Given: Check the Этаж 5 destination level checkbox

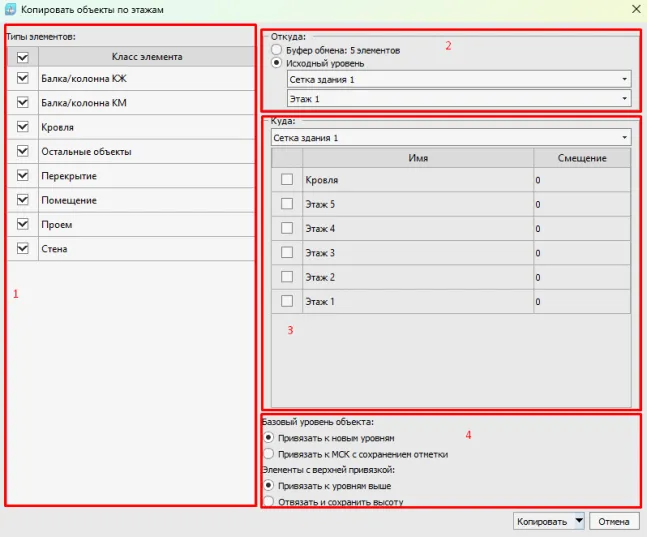Looking at the screenshot, I should tap(287, 204).
